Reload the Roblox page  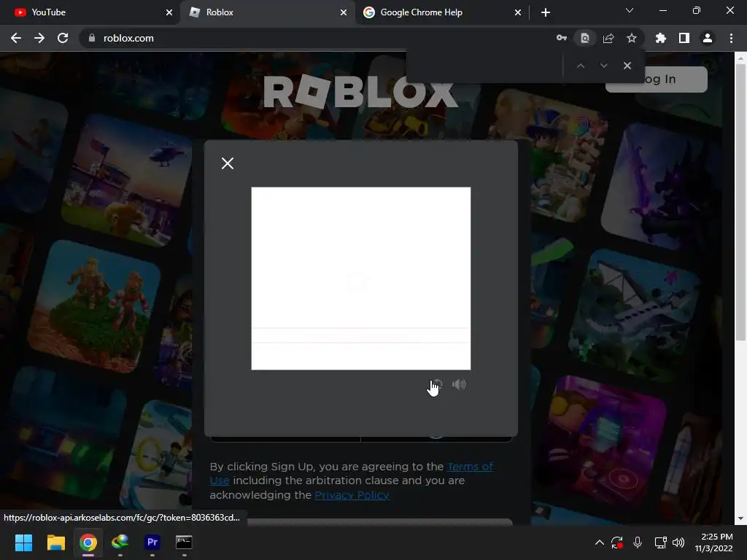63,38
